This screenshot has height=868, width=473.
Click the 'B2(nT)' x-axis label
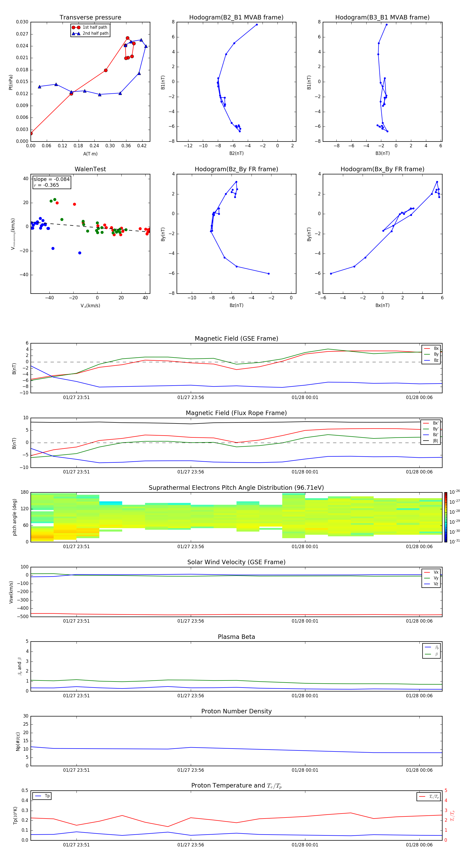click(236, 153)
